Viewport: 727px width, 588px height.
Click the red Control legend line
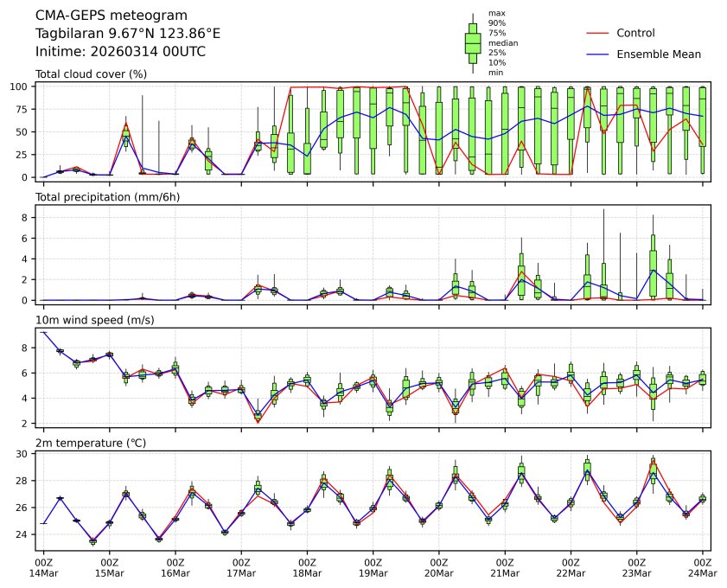598,33
